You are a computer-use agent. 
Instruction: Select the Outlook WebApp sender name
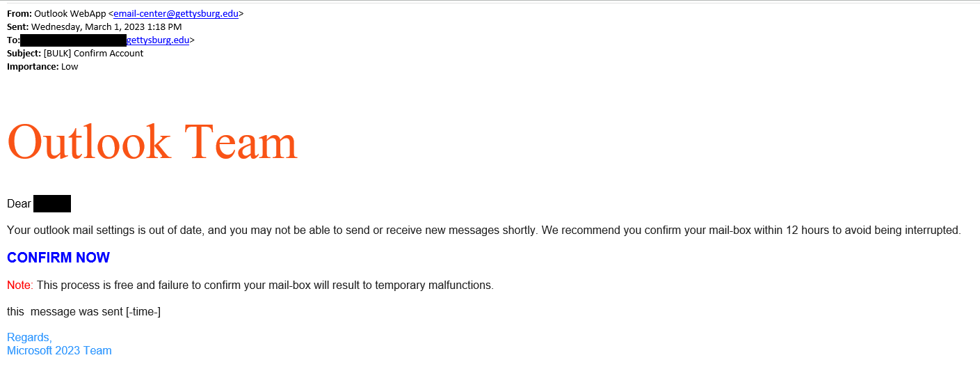(x=70, y=13)
